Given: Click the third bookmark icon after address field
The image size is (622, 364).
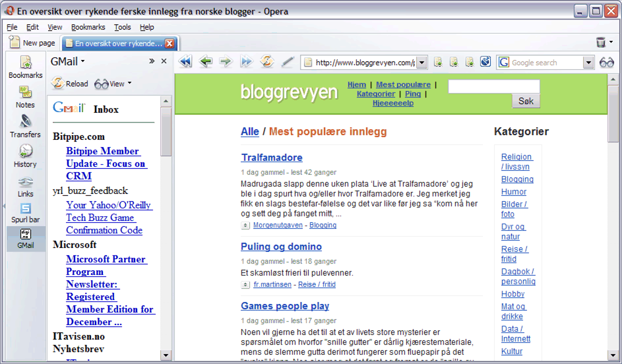Looking at the screenshot, I should (x=470, y=62).
